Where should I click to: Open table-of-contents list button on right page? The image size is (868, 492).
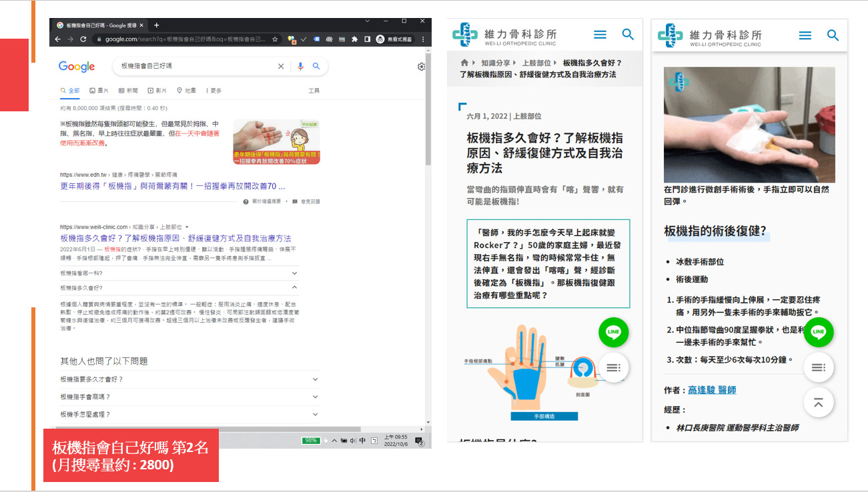pyautogui.click(x=819, y=367)
